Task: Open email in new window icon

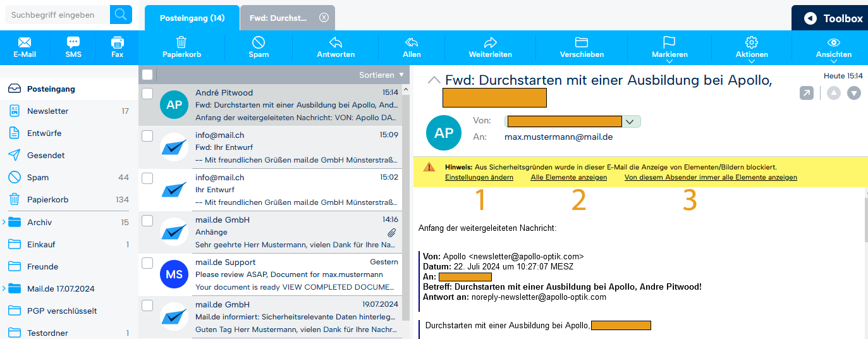Action: pyautogui.click(x=807, y=93)
